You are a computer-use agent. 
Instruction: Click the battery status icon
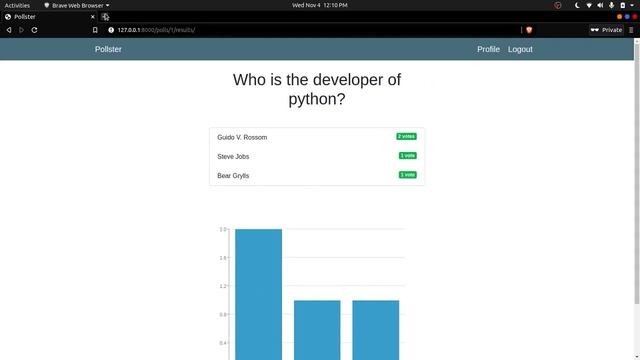(x=623, y=5)
